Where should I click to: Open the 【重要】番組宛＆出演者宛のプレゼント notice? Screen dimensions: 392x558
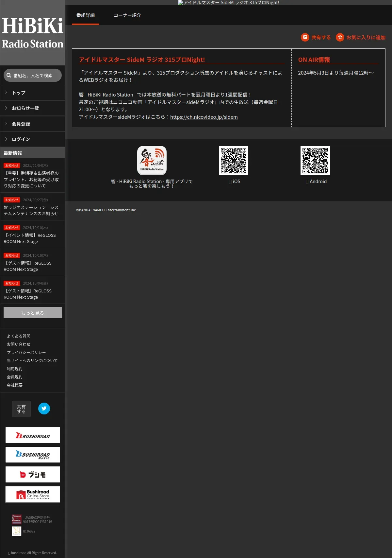click(x=31, y=180)
